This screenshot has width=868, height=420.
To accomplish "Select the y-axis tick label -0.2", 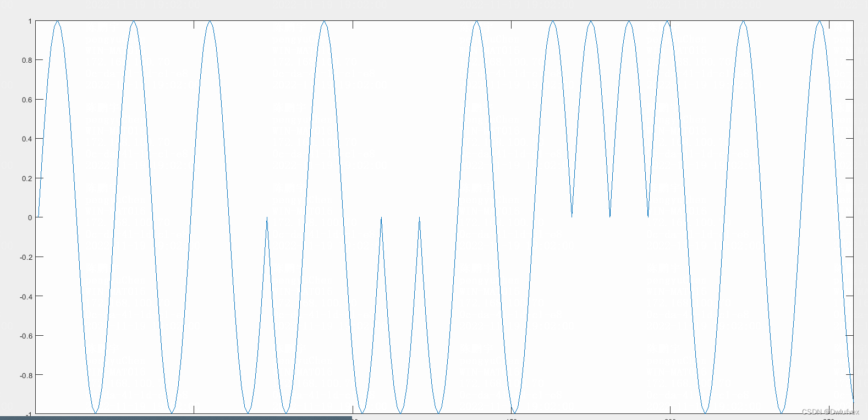I will point(26,257).
